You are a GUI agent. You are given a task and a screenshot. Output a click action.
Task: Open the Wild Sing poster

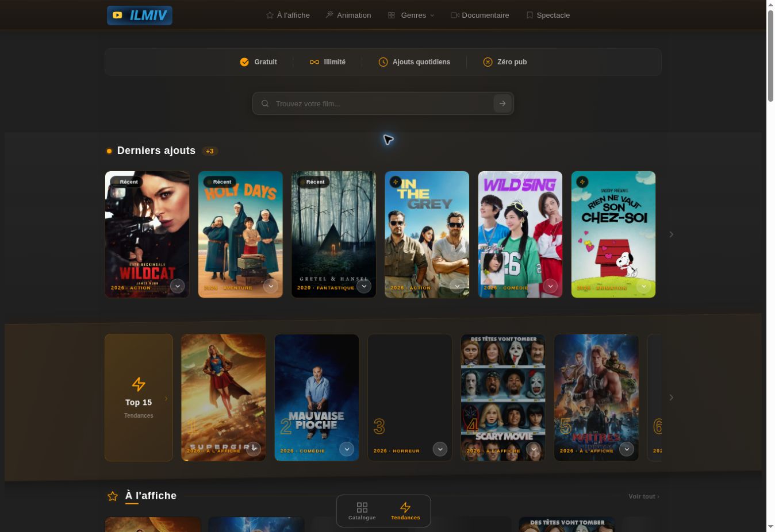(x=520, y=234)
